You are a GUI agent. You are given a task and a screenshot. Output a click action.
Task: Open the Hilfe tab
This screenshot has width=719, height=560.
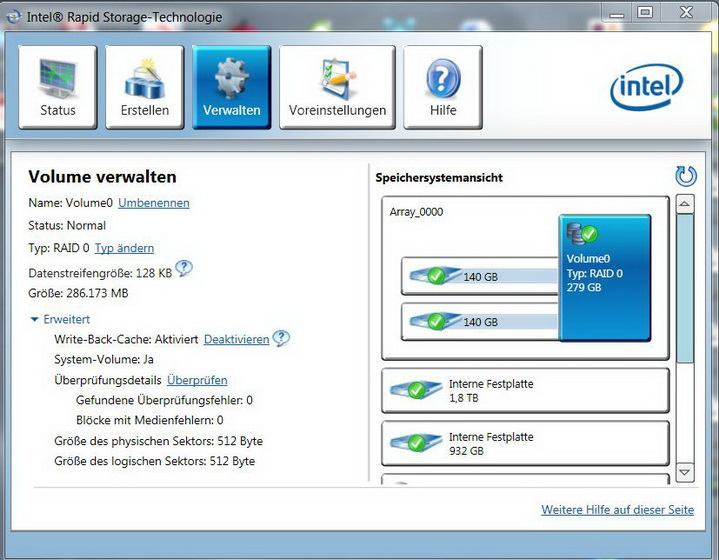pyautogui.click(x=443, y=87)
